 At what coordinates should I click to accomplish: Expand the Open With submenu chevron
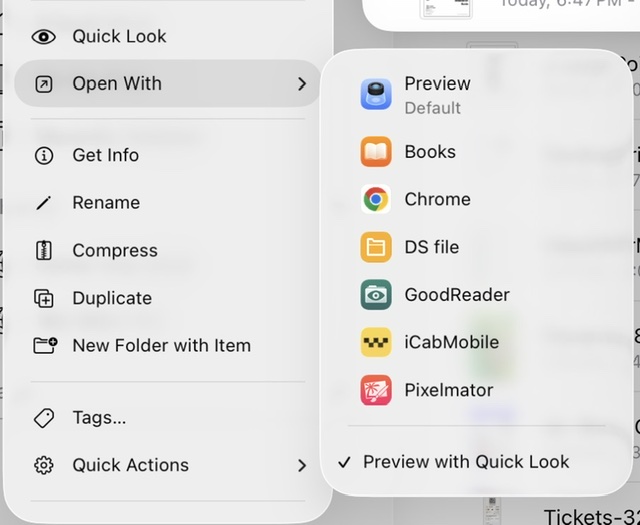point(302,84)
